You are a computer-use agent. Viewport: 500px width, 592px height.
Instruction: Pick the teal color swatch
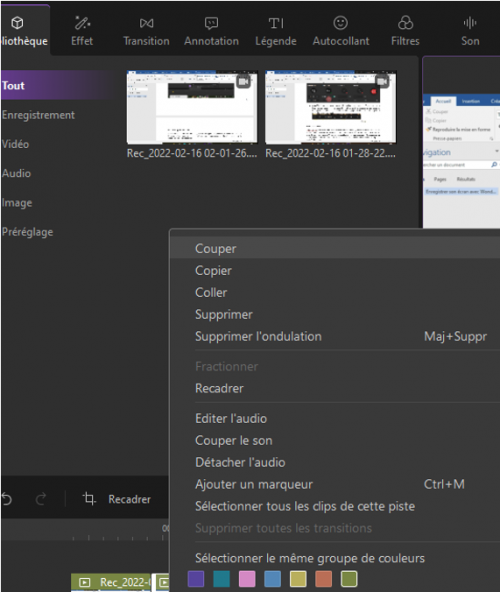[x=221, y=578]
